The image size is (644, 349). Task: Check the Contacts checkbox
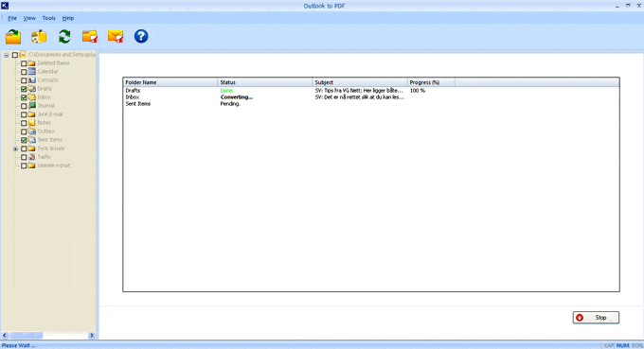[24, 80]
